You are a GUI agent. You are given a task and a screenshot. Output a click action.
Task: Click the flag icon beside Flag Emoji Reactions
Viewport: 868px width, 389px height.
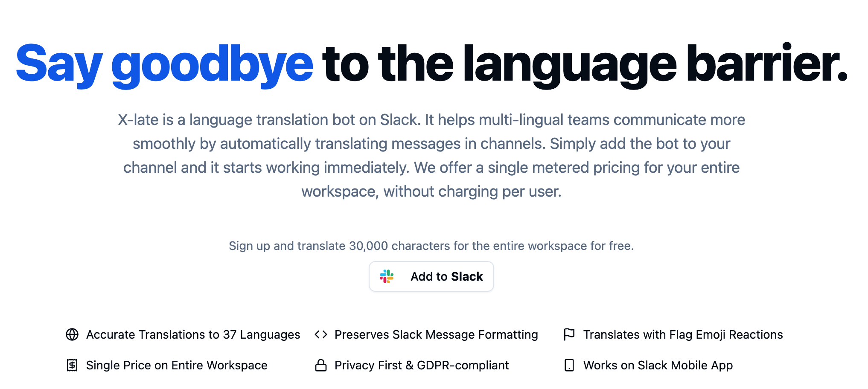[x=569, y=334]
